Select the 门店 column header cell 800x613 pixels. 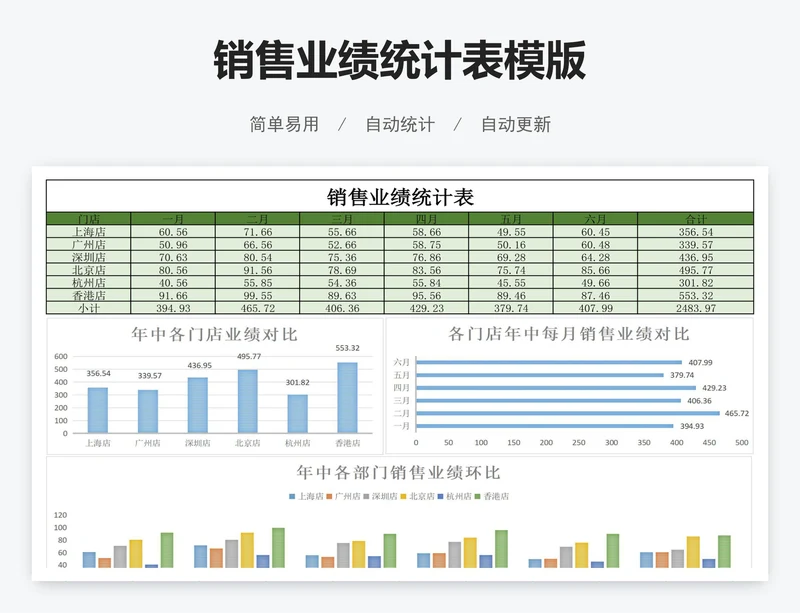tap(89, 219)
